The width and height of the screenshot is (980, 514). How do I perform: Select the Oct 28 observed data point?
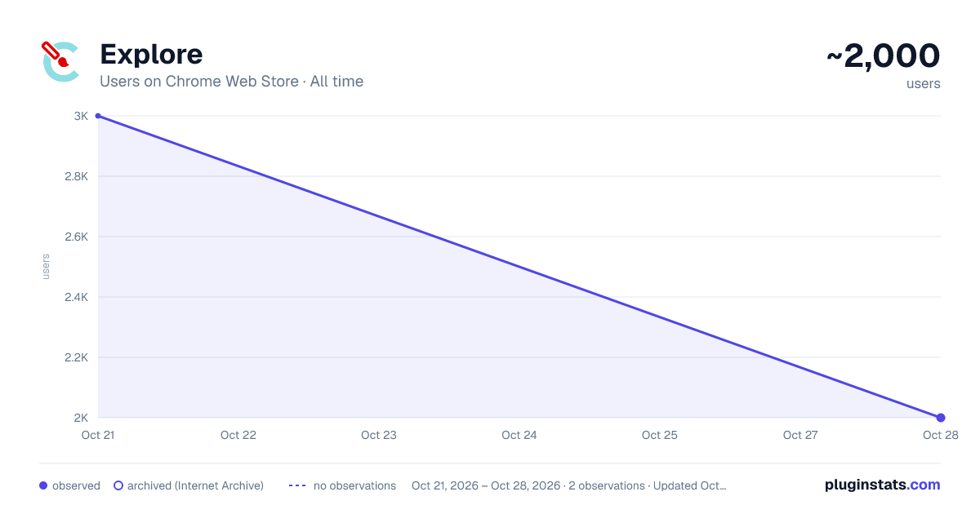click(x=941, y=418)
